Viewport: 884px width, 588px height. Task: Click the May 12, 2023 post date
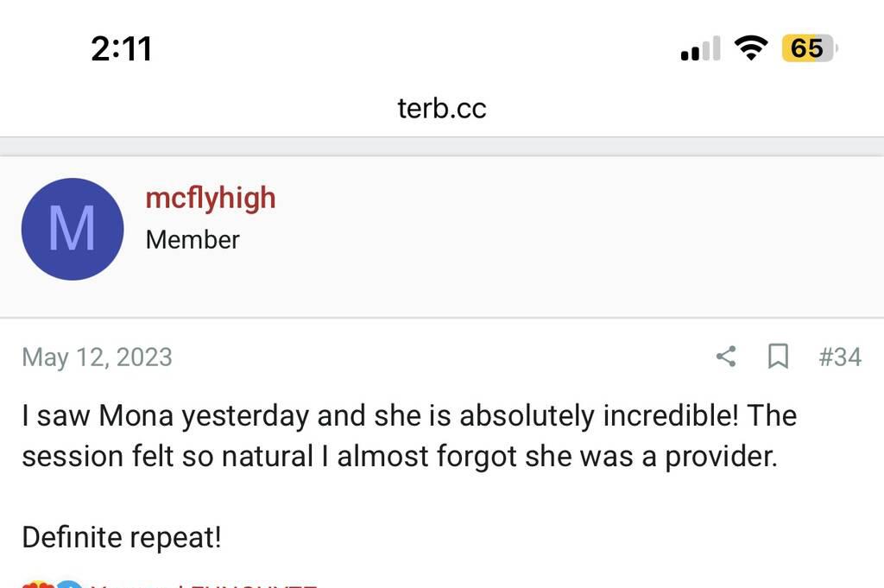point(97,357)
